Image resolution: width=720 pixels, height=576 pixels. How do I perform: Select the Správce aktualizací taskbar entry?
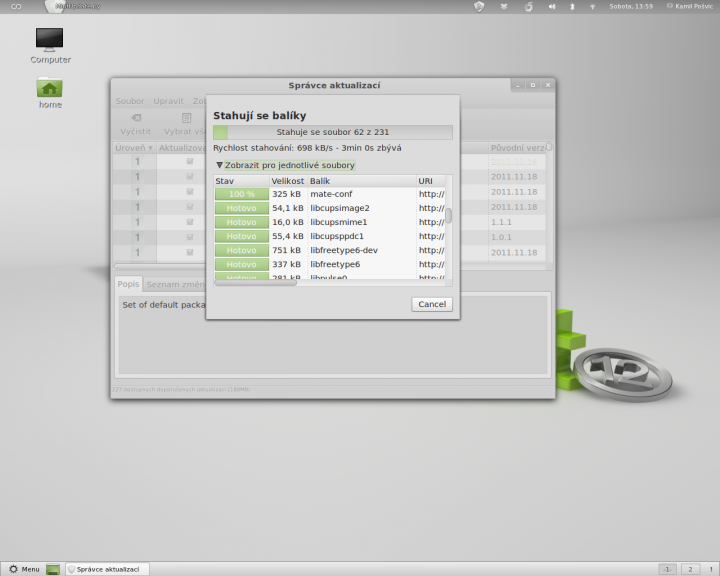107,569
